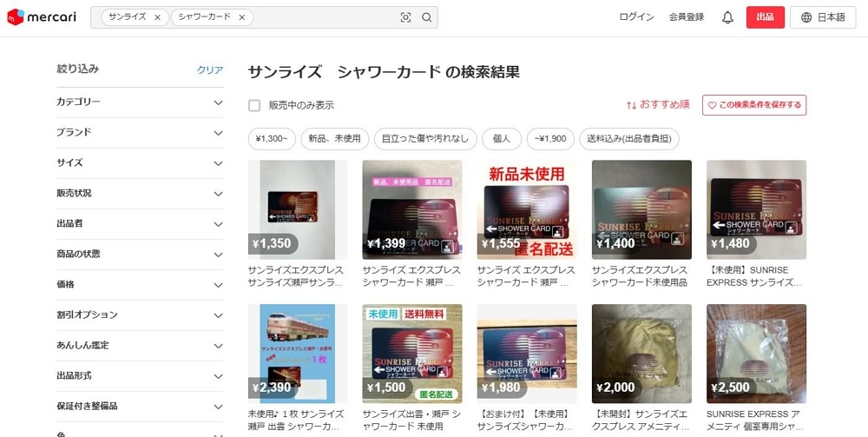868x437 pixels.
Task: Apply the 個人 filter chip
Action: point(502,139)
